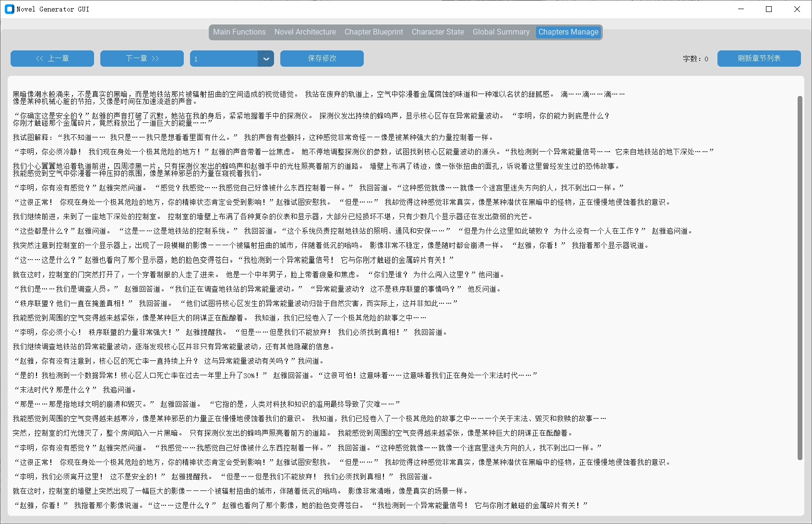Open the Global Summary tab
This screenshot has width=812, height=524.
point(501,32)
